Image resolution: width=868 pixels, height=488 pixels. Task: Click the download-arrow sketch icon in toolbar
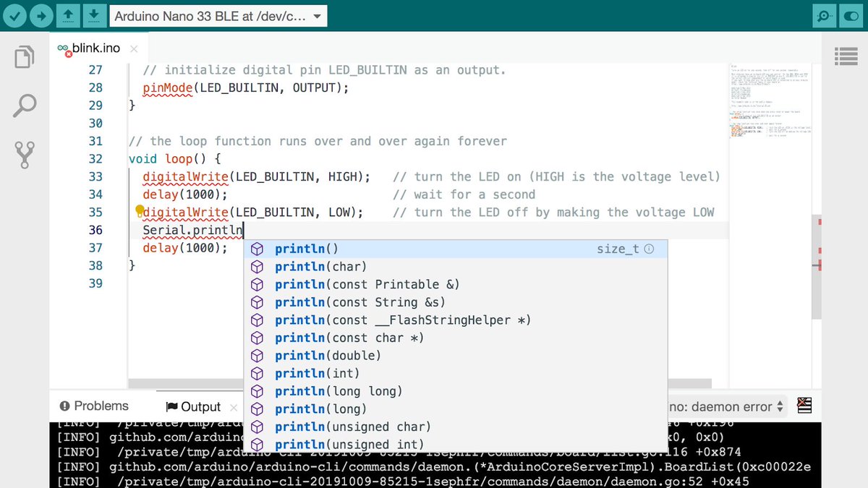[x=94, y=15]
